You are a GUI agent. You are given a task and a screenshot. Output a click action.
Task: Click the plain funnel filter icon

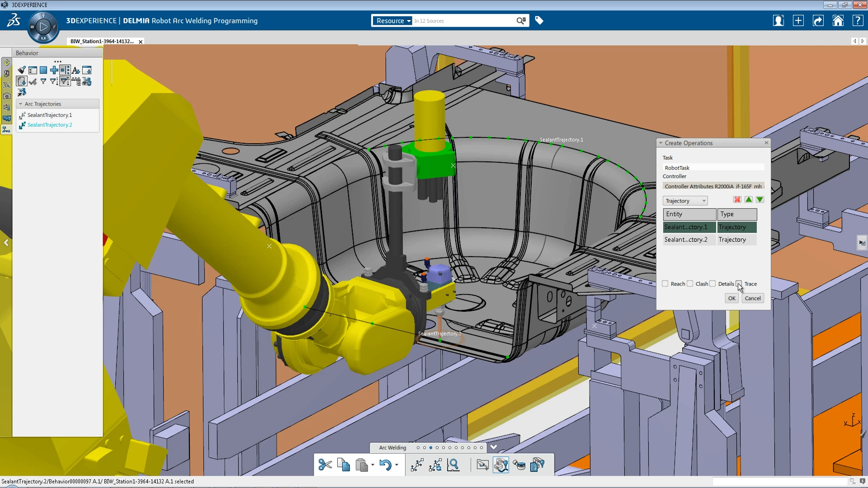[43, 81]
